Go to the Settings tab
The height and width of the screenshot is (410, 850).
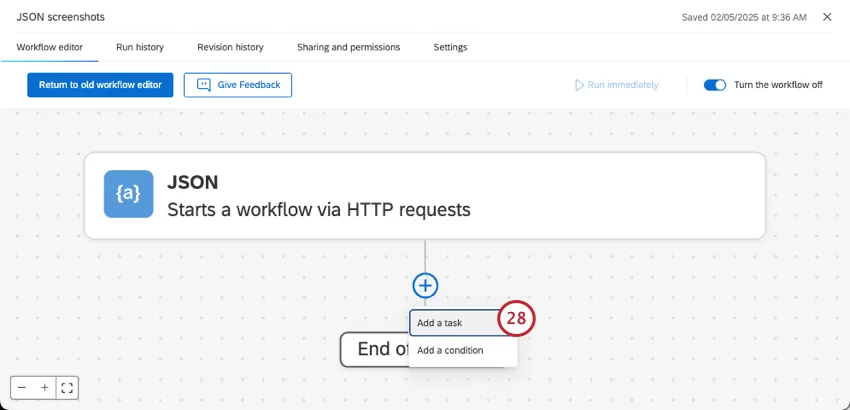pyautogui.click(x=450, y=47)
